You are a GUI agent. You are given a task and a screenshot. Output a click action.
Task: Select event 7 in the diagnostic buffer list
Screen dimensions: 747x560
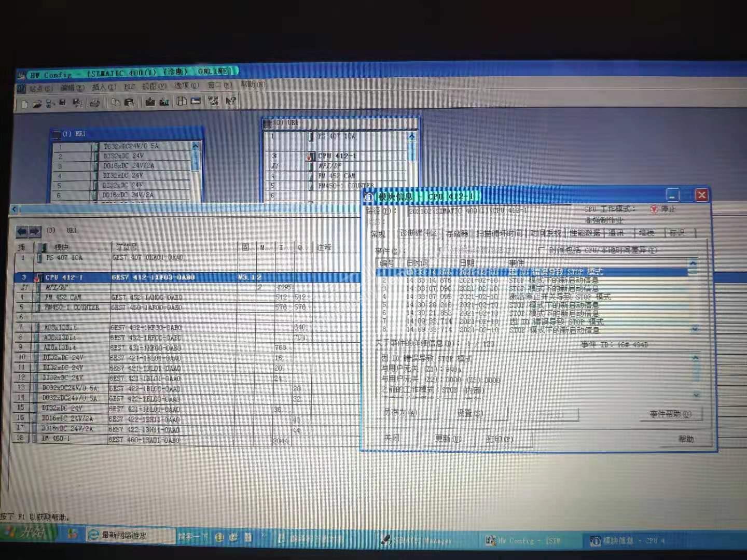pos(534,322)
